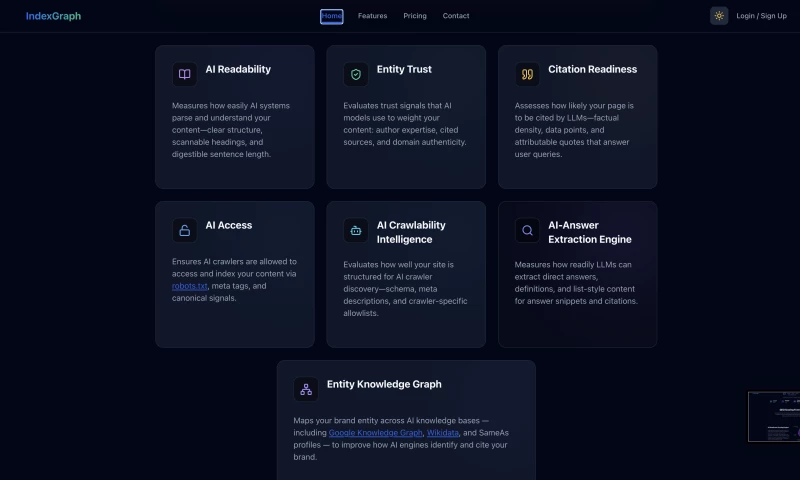800x480 pixels.
Task: Click the AI Readability book icon
Action: [184, 74]
